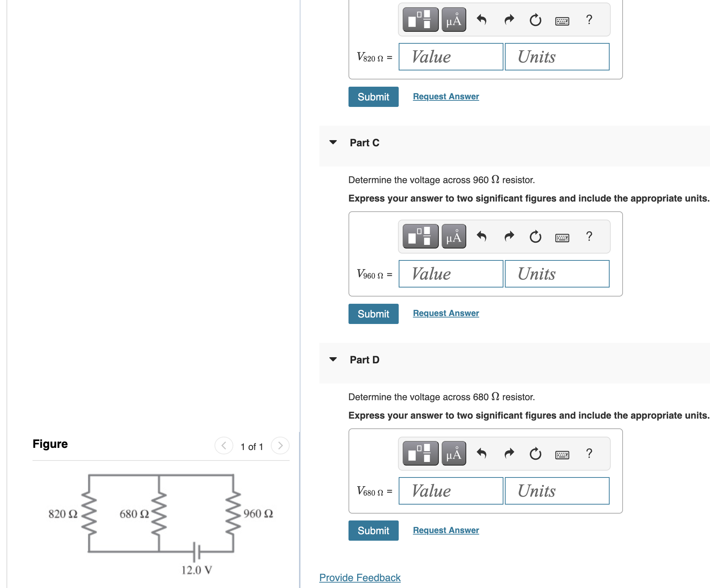This screenshot has height=588, width=710.
Task: Select the μA units icon for V680
Action: pos(453,454)
